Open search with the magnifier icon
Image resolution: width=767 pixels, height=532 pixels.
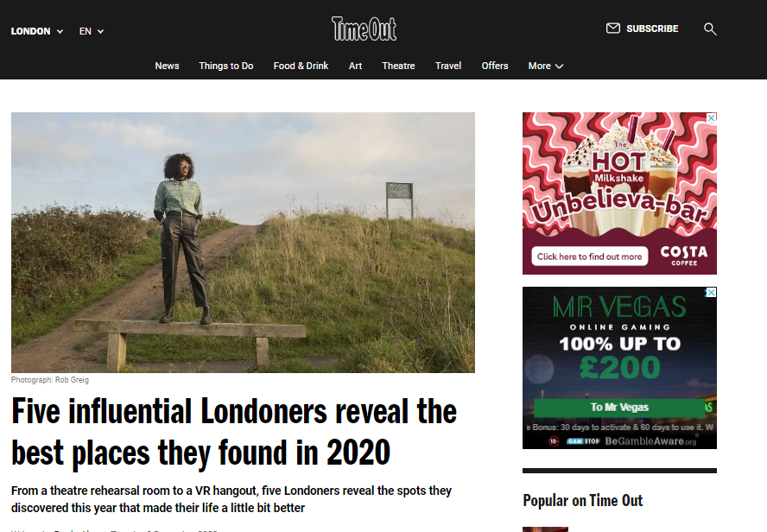tap(710, 29)
